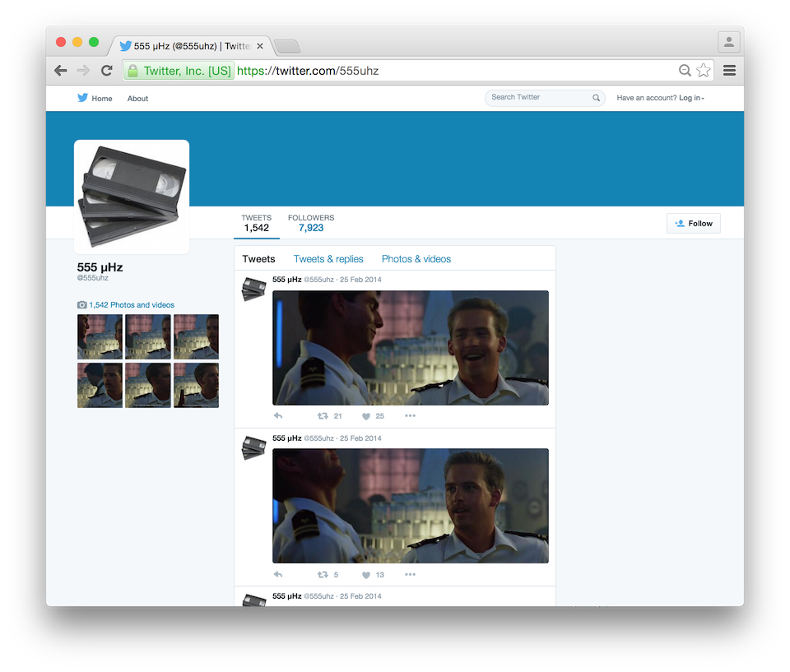Switch to Photos & videos tab
The height and width of the screenshot is (672, 790).
[x=416, y=259]
